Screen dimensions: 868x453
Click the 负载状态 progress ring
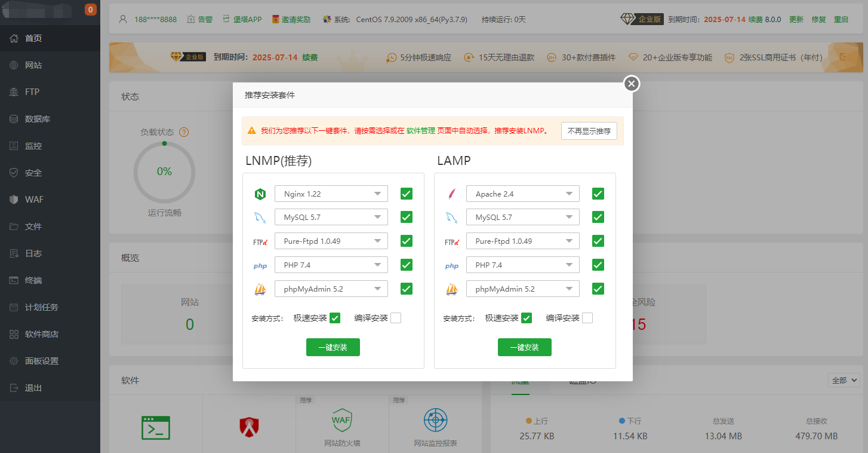[164, 172]
